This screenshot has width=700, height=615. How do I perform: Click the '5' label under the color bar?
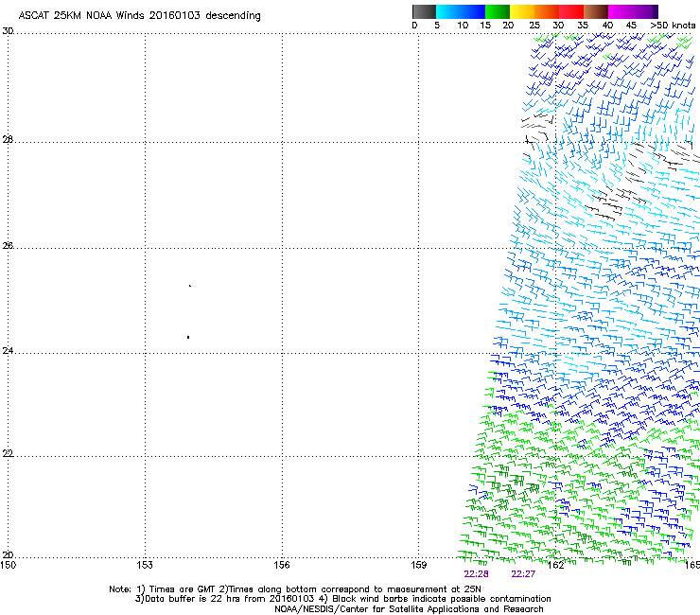click(x=437, y=26)
